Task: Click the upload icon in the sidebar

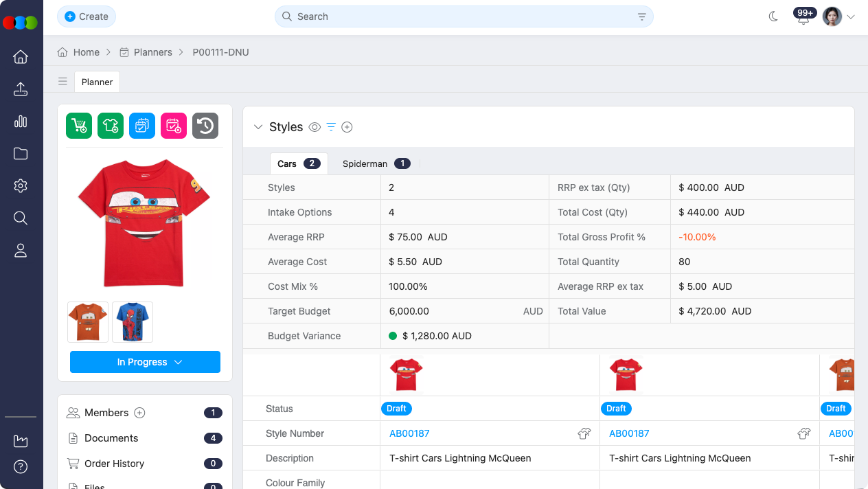Action: [x=21, y=89]
